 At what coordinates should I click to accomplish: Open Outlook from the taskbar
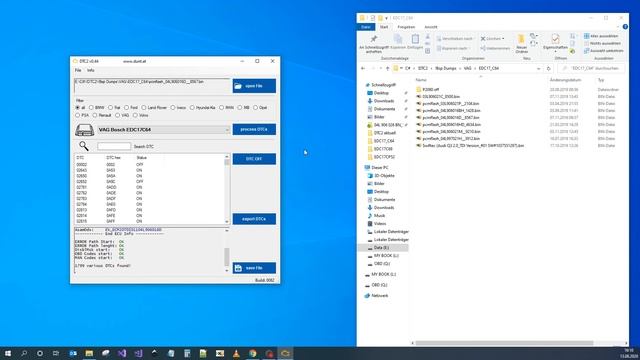73,353
